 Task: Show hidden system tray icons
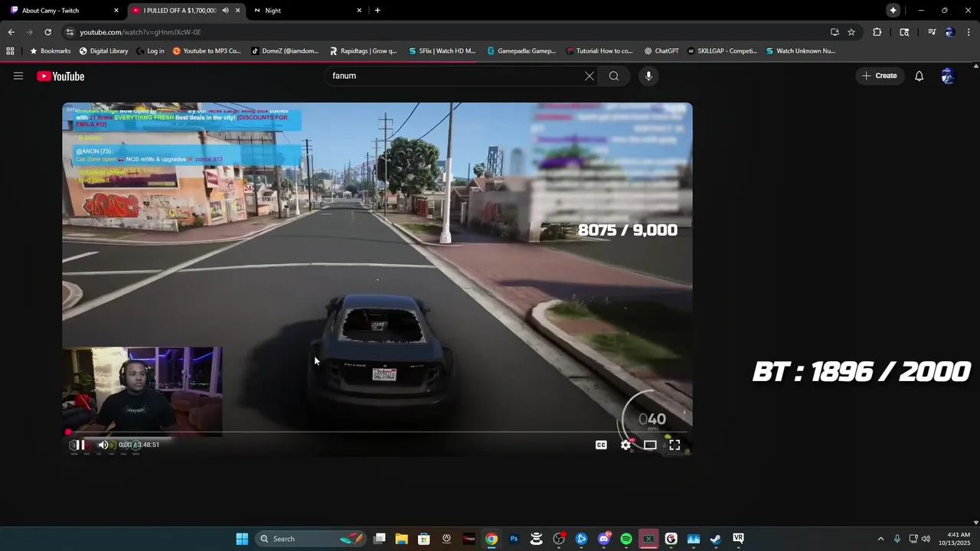coord(880,539)
